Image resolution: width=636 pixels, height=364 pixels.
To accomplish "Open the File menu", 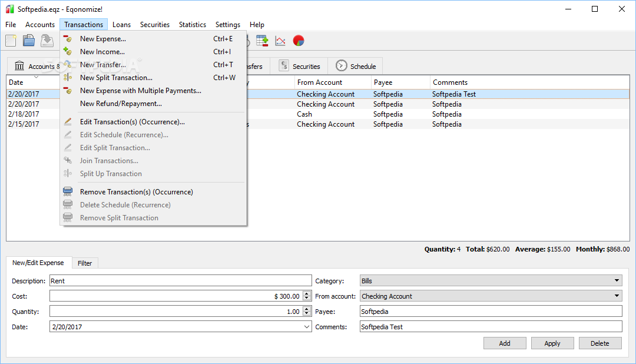I will click(x=11, y=25).
